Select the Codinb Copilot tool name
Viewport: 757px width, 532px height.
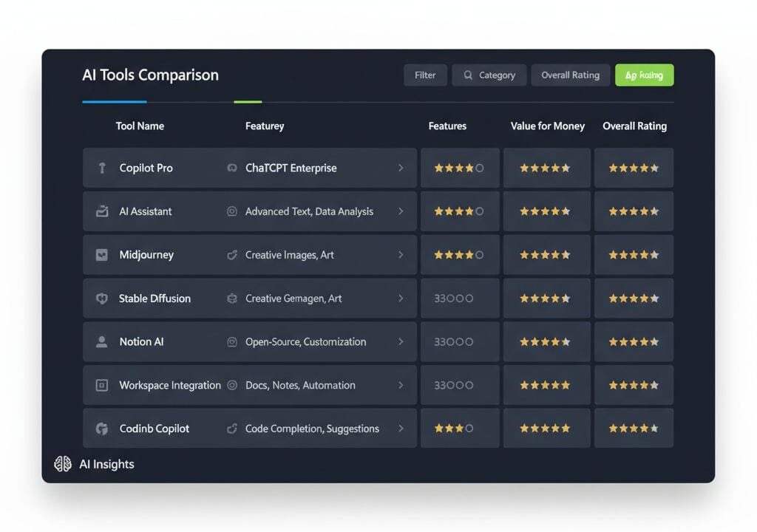[x=154, y=429]
